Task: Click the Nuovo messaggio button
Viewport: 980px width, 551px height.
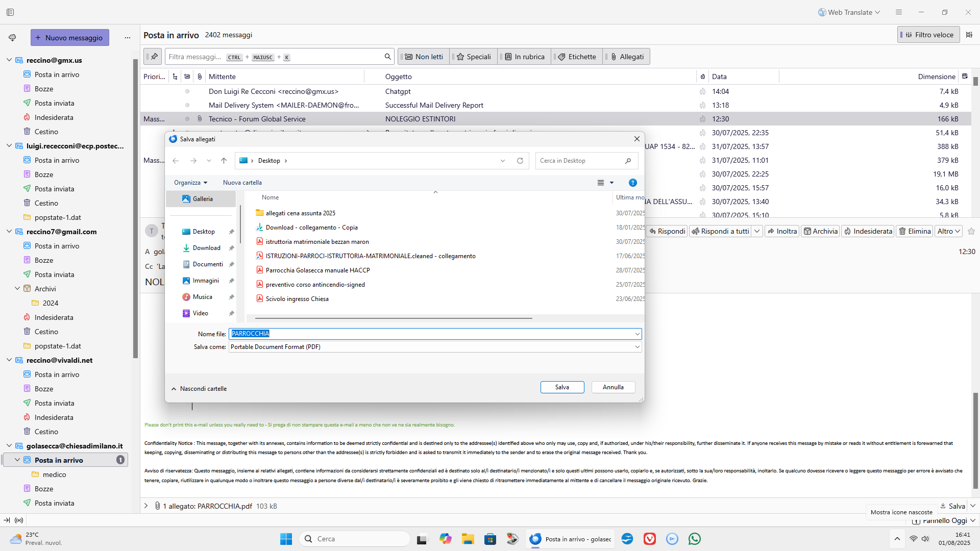Action: pyautogui.click(x=69, y=38)
